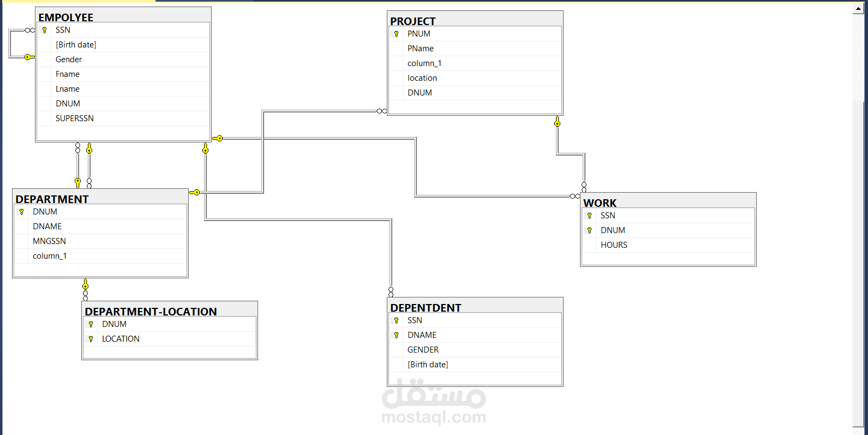Select the column_1 row in PROJECT
Viewport: 868px width, 435px height.
pos(425,63)
